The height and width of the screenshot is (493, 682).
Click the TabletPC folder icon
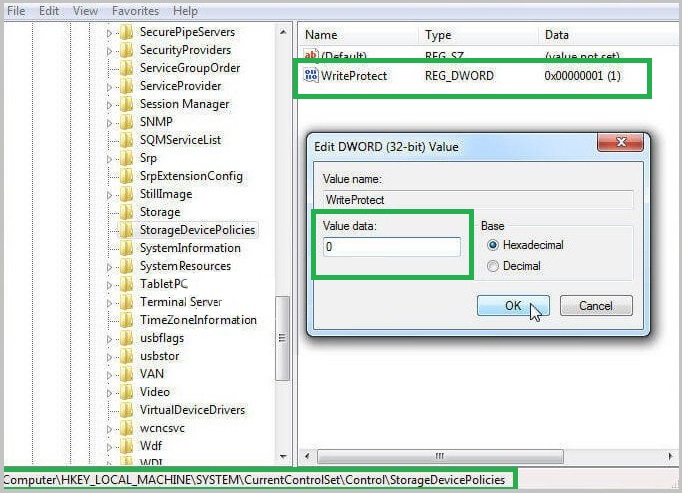click(127, 285)
